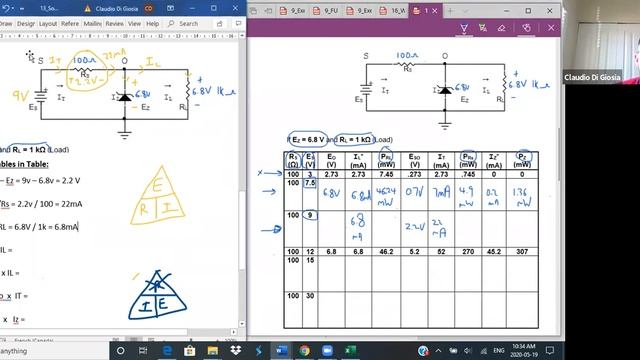This screenshot has width=640, height=360.
Task: Open Microsoft Edge from the taskbar
Action: point(167,351)
